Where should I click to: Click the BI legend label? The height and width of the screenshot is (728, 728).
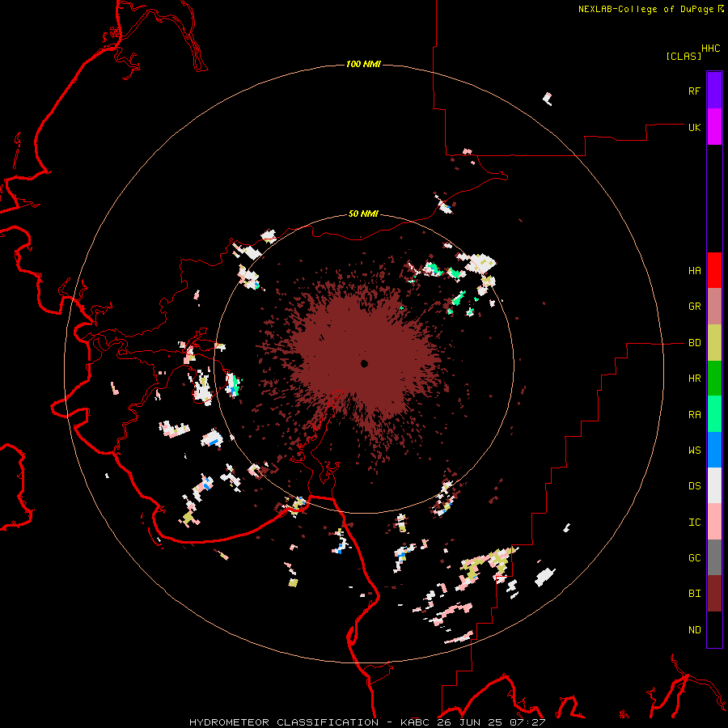[x=694, y=594]
